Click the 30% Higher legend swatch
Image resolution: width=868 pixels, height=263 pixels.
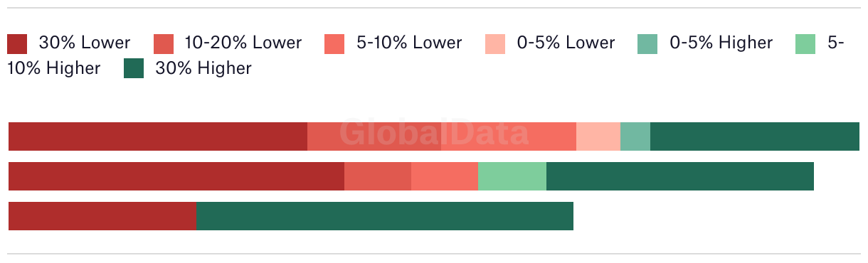(x=134, y=69)
